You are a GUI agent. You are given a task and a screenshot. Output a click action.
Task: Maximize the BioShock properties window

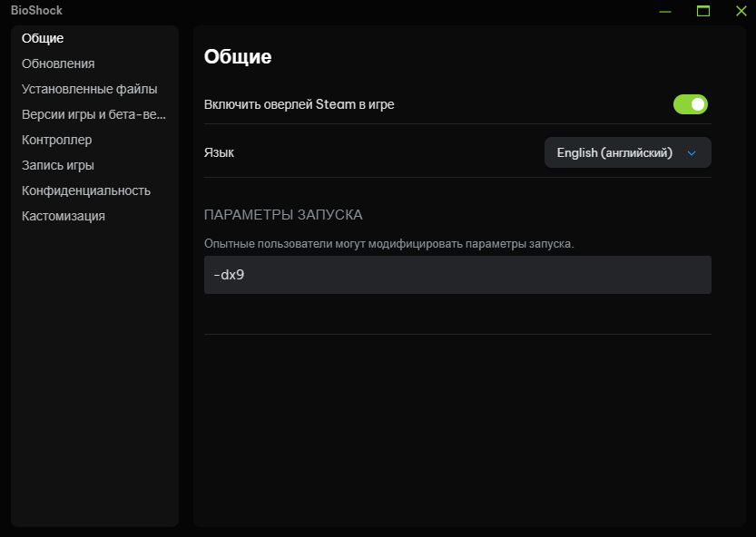pyautogui.click(x=703, y=11)
